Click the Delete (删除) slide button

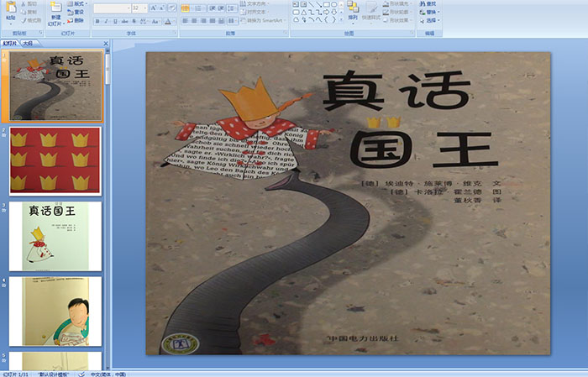tap(76, 20)
